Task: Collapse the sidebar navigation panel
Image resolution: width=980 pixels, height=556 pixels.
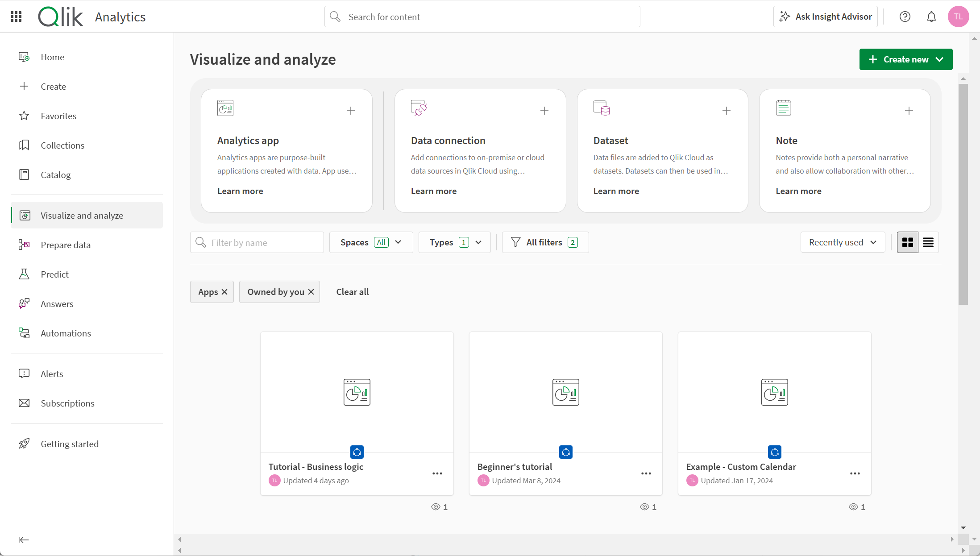Action: 24,540
